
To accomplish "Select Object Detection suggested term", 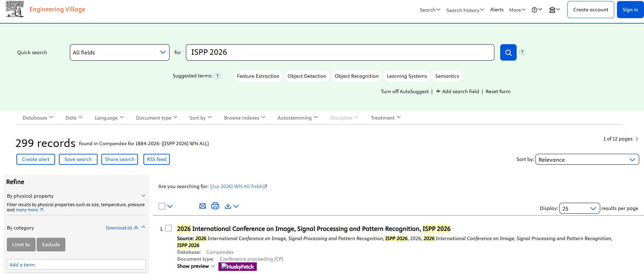I will tap(307, 76).
